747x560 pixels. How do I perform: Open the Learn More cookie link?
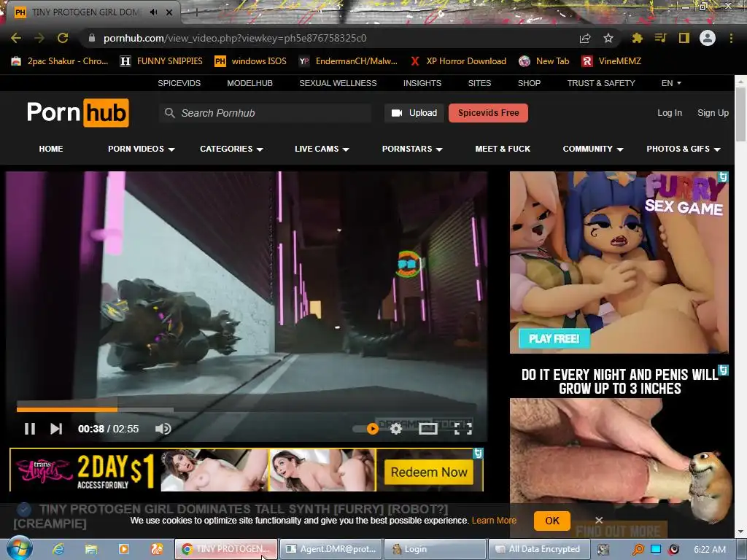pos(494,521)
